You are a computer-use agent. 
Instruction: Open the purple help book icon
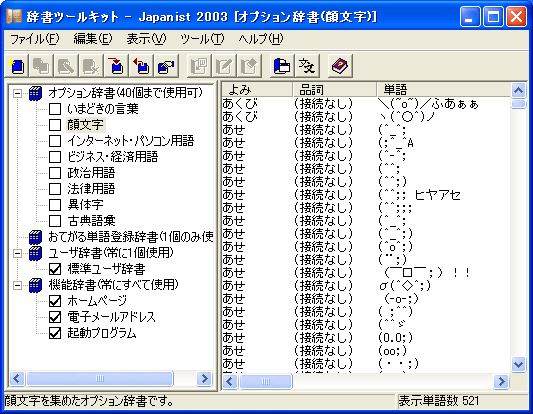pos(340,66)
